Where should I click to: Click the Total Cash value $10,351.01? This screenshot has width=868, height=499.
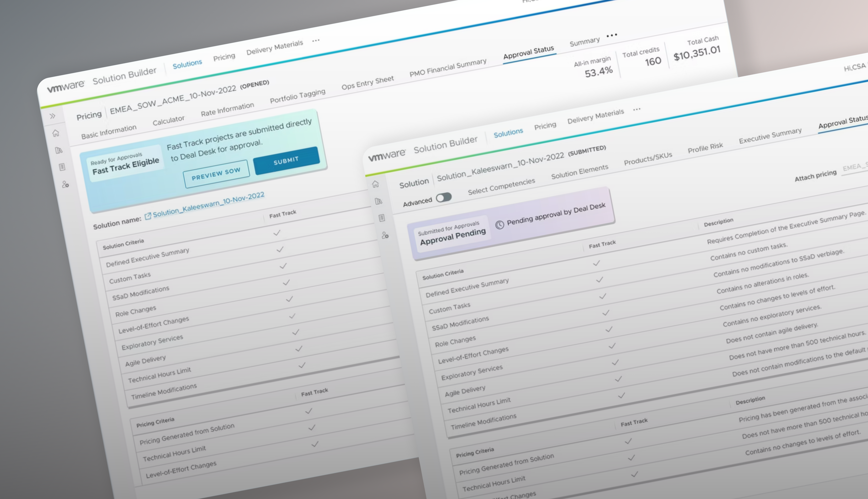point(697,53)
